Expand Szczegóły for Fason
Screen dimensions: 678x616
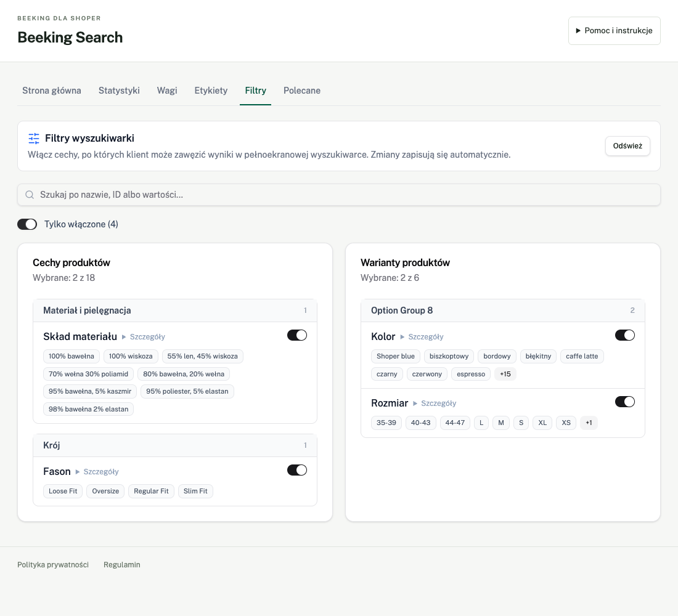(97, 472)
